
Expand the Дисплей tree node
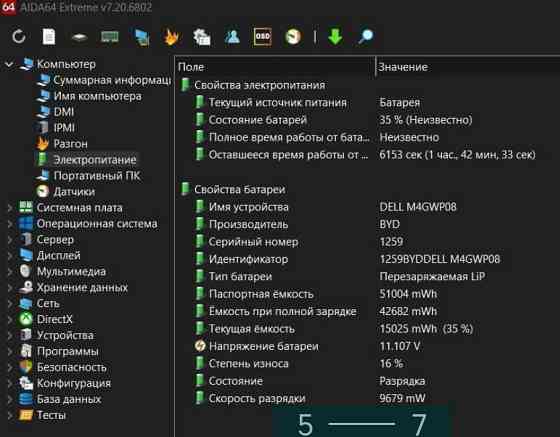pyautogui.click(x=10, y=256)
